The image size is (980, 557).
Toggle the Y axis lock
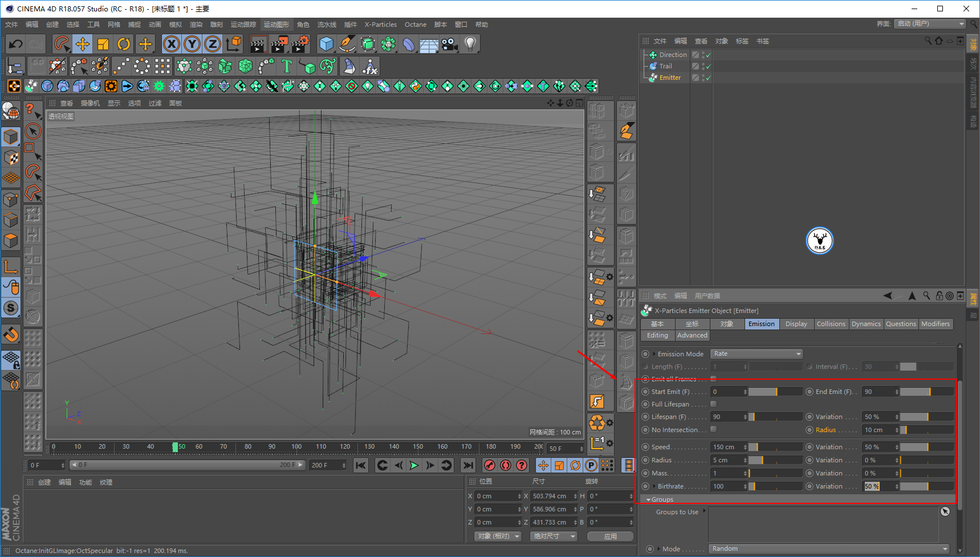[192, 44]
